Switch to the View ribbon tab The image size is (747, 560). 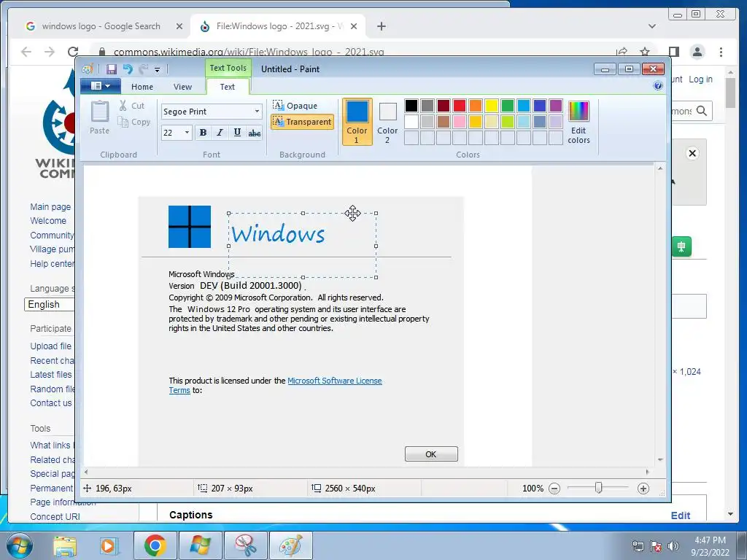tap(182, 87)
